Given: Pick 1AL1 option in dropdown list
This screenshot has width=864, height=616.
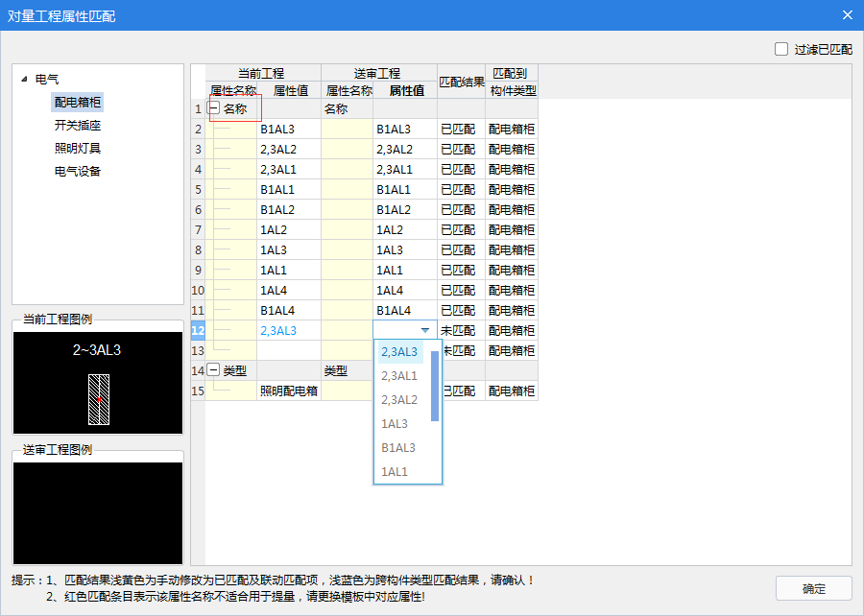Looking at the screenshot, I should (395, 472).
